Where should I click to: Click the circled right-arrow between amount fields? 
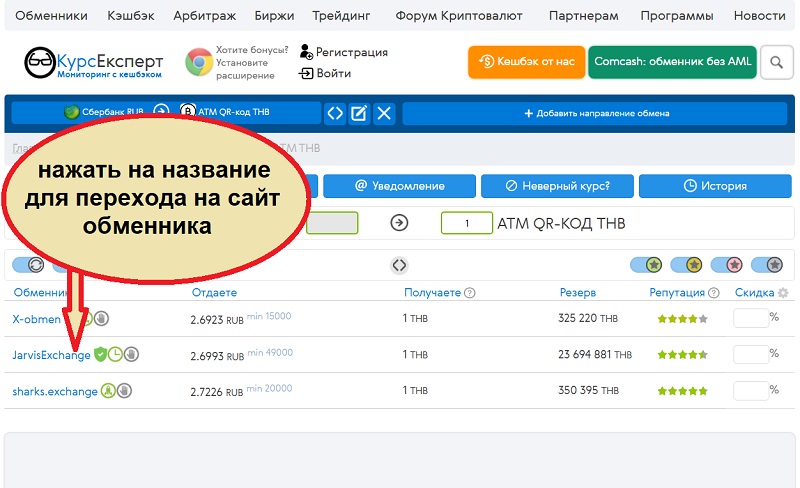point(399,223)
